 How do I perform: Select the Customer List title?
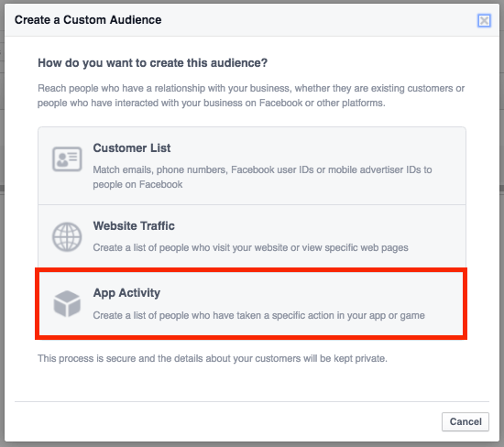click(x=132, y=147)
